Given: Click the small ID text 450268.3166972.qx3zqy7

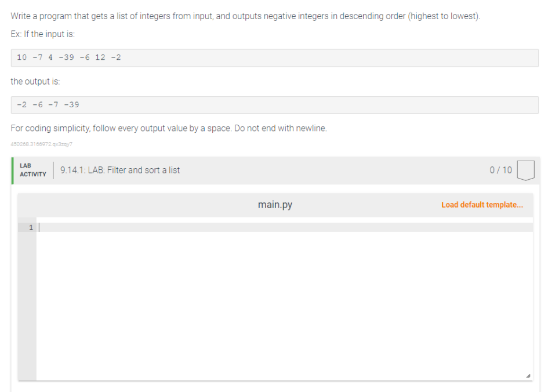Looking at the screenshot, I should pyautogui.click(x=41, y=144).
